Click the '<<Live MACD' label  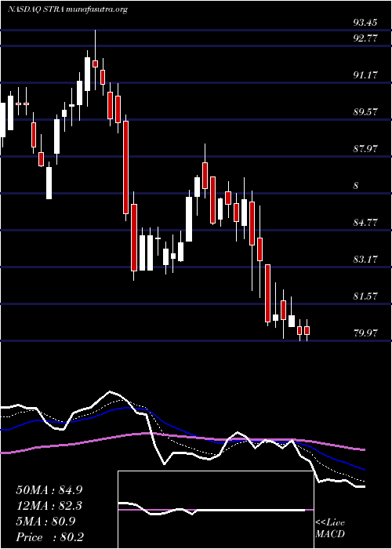point(330,529)
